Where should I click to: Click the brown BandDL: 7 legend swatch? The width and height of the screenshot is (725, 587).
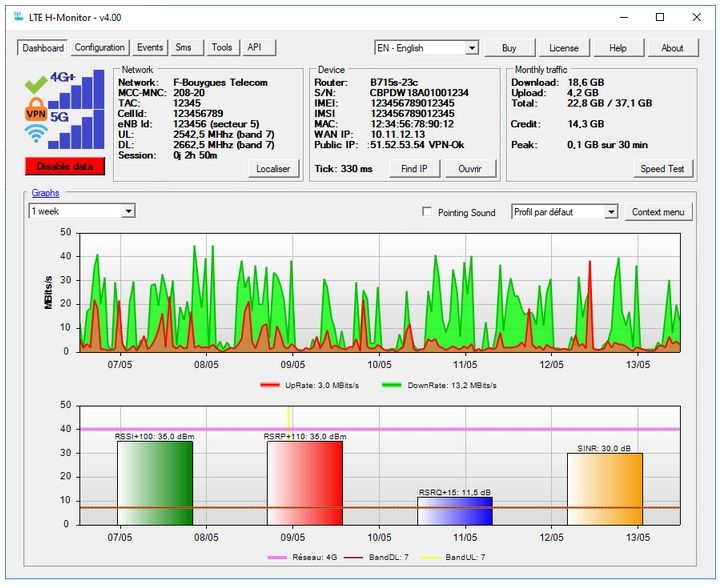(x=353, y=557)
